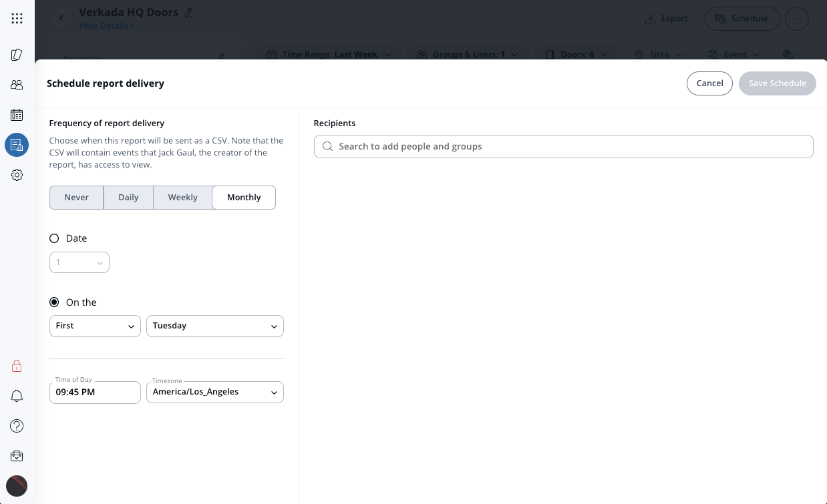
Task: Select the Weekly frequency option
Action: (182, 198)
